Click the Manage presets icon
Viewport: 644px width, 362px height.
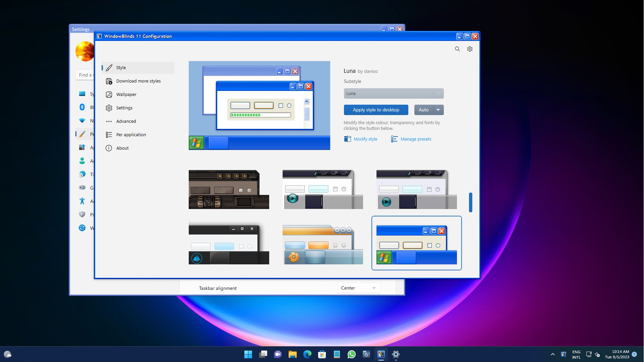point(394,139)
